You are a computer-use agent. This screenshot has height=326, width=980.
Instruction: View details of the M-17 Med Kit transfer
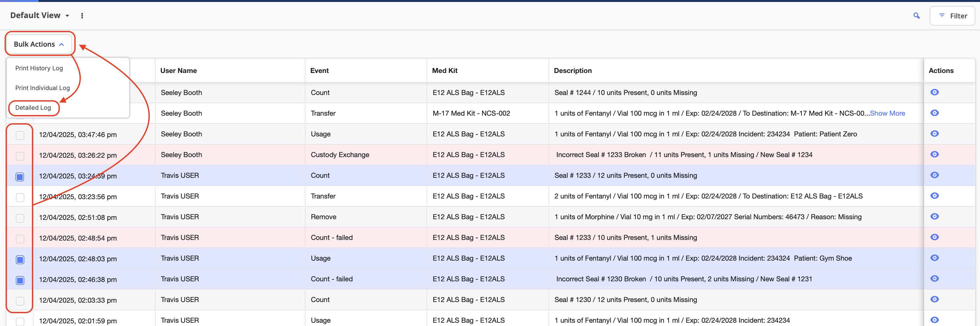click(x=934, y=113)
